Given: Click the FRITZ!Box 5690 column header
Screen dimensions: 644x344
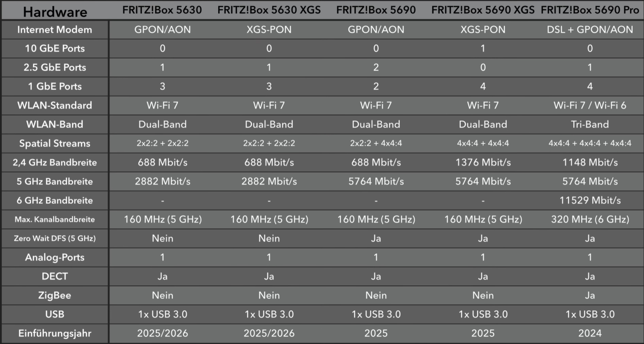Looking at the screenshot, I should pyautogui.click(x=376, y=10).
